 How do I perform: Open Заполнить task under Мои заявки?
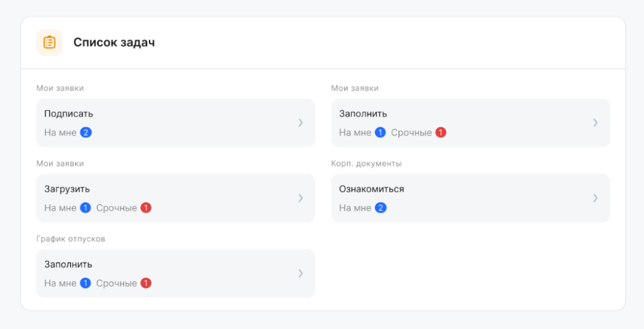[363, 113]
